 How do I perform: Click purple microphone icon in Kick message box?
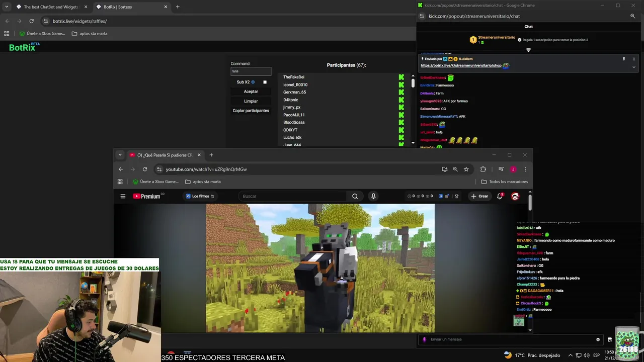pyautogui.click(x=424, y=339)
